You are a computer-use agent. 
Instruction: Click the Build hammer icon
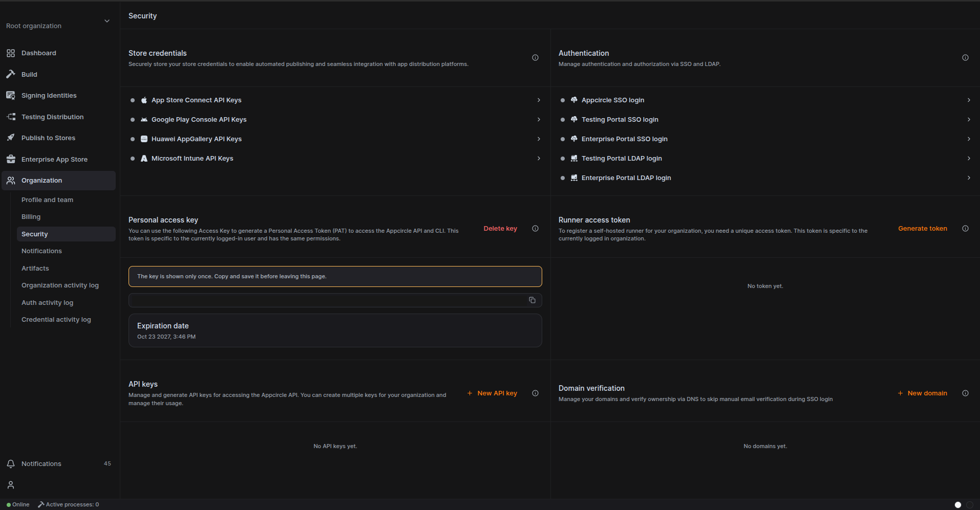[11, 74]
